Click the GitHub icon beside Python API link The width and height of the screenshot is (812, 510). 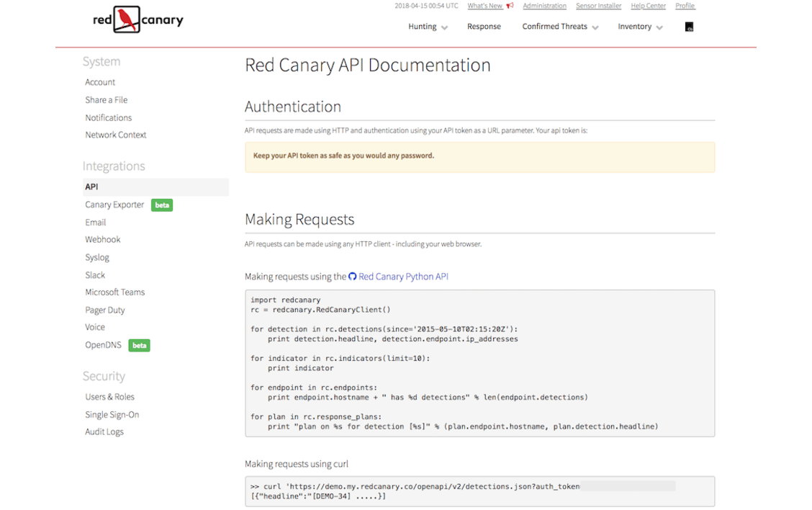point(352,277)
